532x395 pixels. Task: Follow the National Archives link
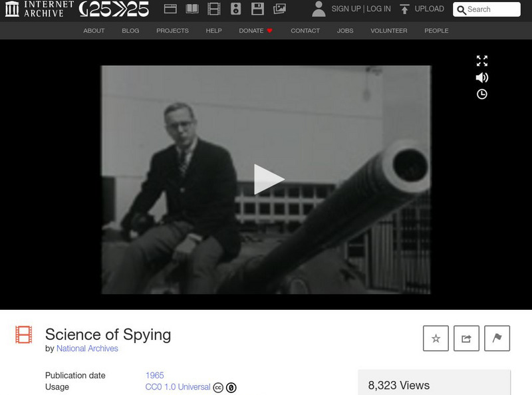87,348
